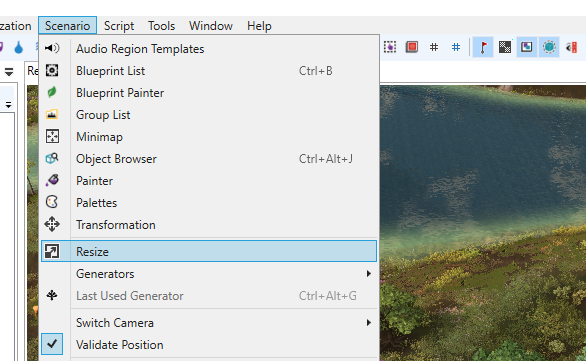This screenshot has height=361, width=586.
Task: Expand the Generators submenu
Action: point(209,274)
